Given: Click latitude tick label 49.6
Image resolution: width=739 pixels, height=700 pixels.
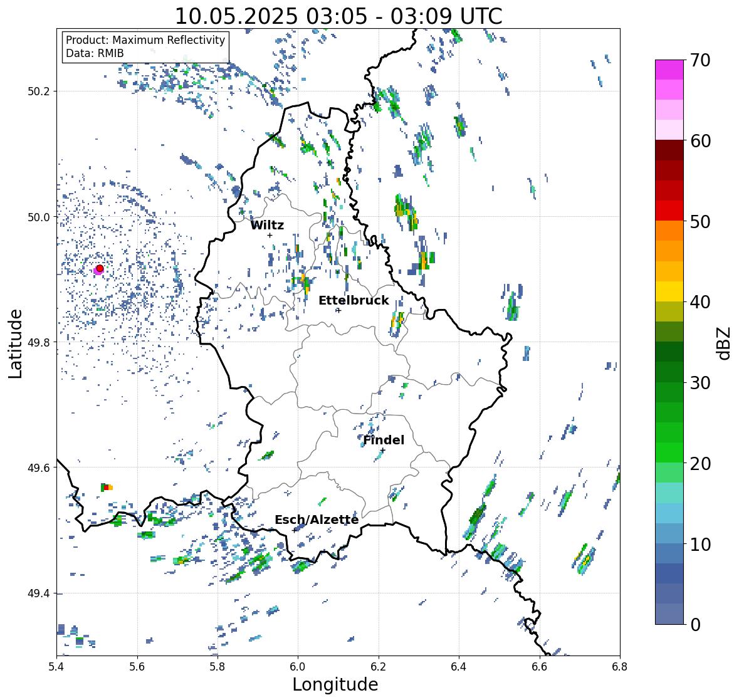Looking at the screenshot, I should point(39,468).
